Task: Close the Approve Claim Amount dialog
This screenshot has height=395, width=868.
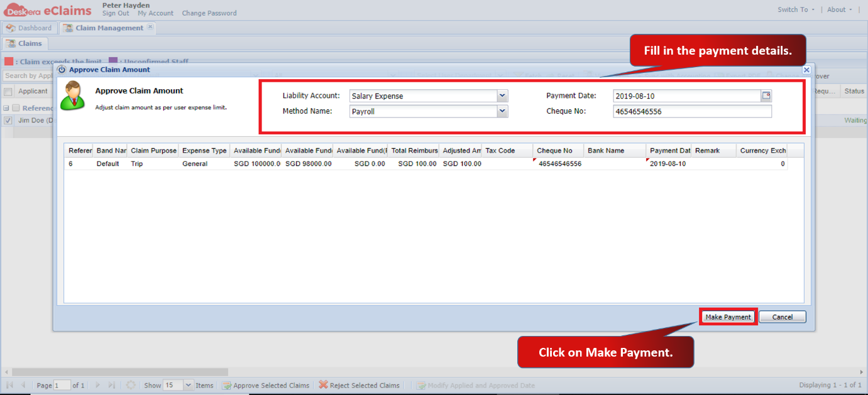Action: click(806, 70)
